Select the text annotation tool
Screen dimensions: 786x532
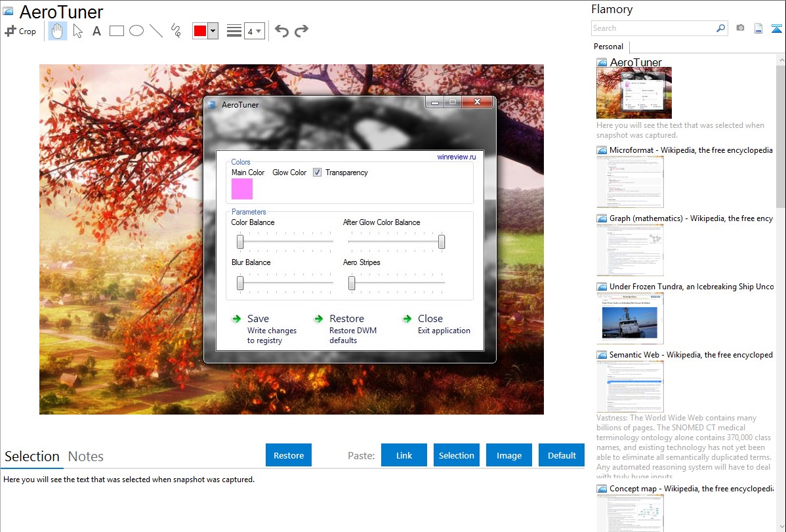[x=96, y=31]
